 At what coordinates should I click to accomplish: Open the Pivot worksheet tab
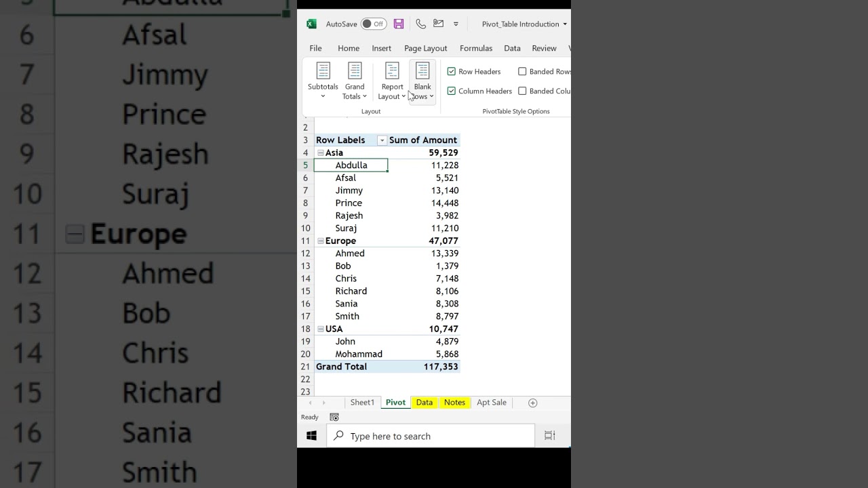[395, 403]
